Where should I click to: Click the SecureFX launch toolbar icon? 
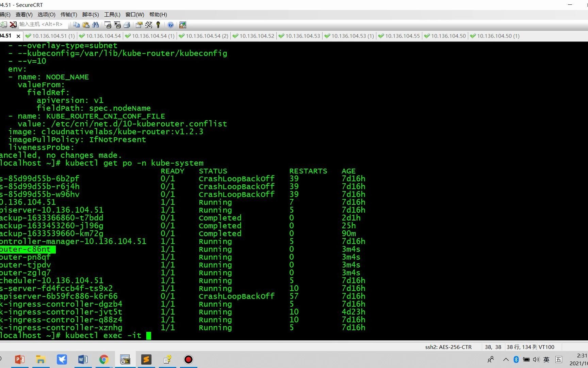click(x=183, y=25)
